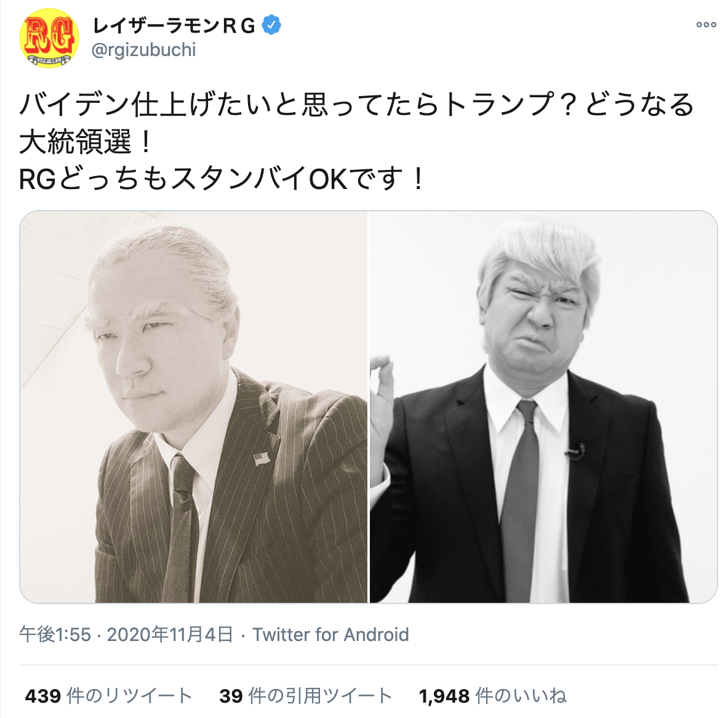728x718 pixels.
Task: Click the @rgizubuchi handle
Action: [143, 50]
